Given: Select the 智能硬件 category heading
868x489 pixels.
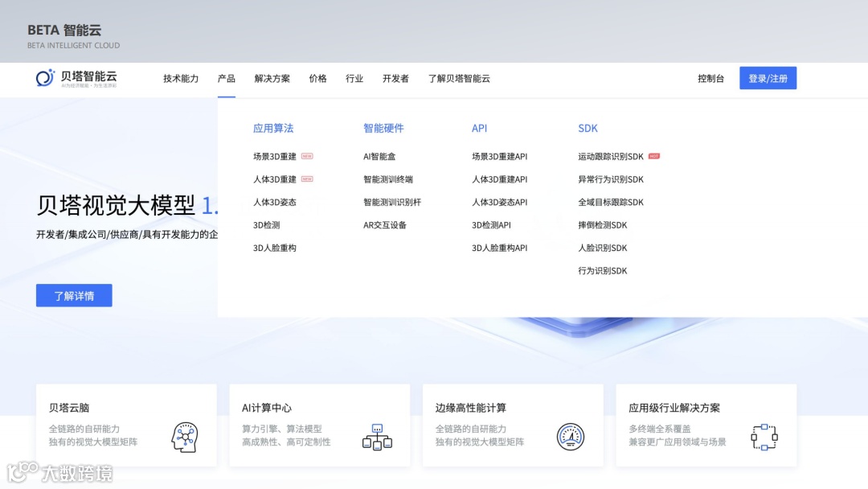Looking at the screenshot, I should 383,129.
